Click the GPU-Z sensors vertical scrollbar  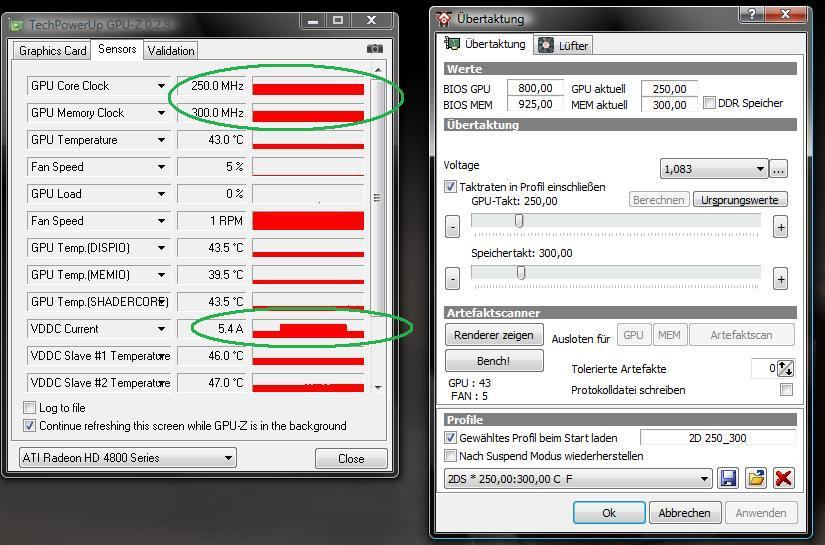click(x=377, y=198)
